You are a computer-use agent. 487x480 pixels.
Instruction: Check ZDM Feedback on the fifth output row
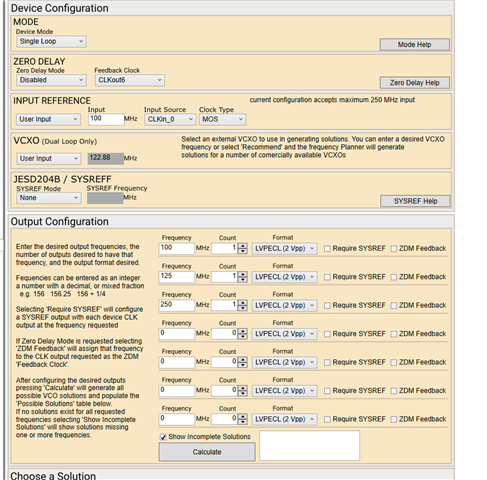(x=394, y=362)
